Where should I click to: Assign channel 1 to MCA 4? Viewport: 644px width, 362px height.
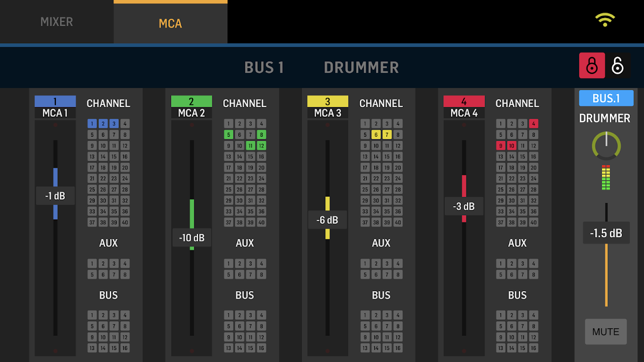[501, 124]
